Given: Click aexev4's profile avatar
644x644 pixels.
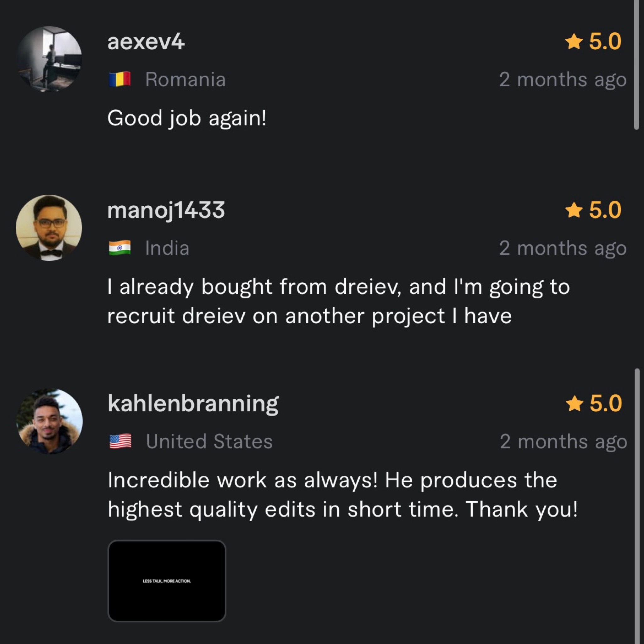Looking at the screenshot, I should [49, 59].
